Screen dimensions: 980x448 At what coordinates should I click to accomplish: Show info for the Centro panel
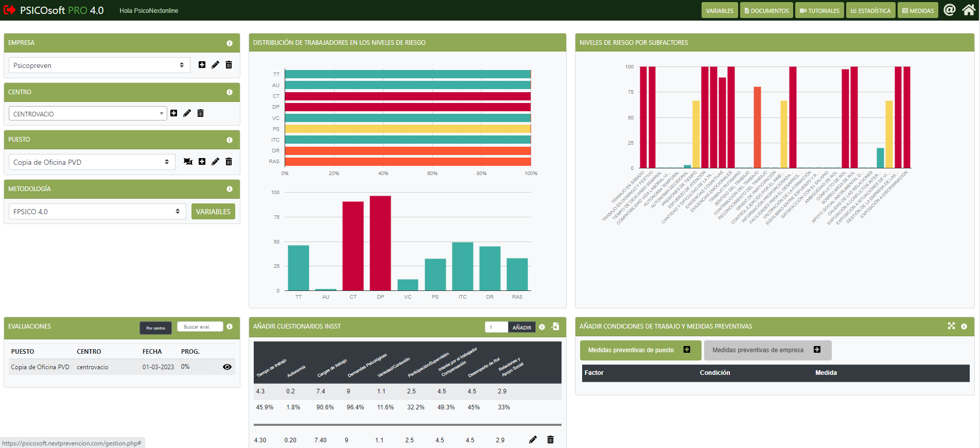pos(230,92)
